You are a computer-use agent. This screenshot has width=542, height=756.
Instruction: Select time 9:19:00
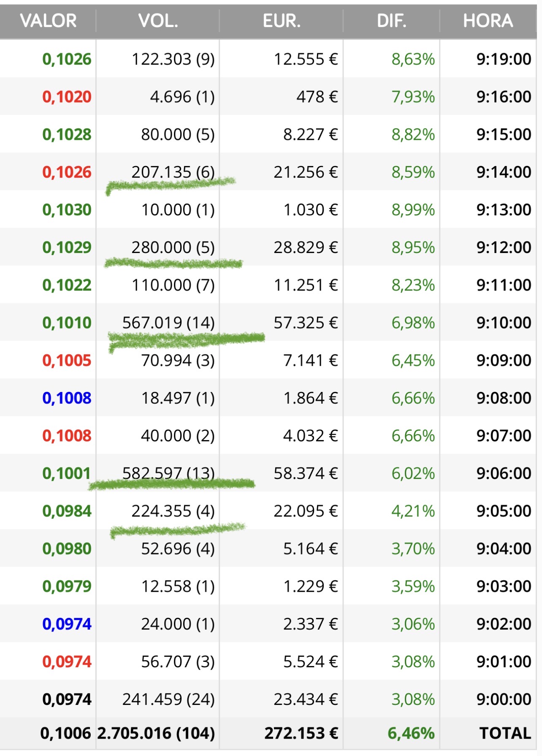[x=504, y=59]
